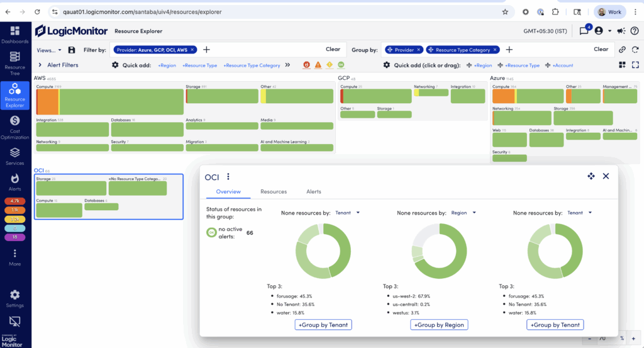Show more Quick add filter options
The width and height of the screenshot is (644, 348).
click(x=287, y=65)
